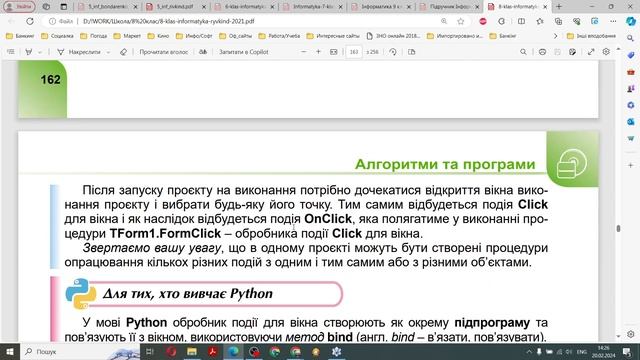This screenshot has width=640, height=360.
Task: Open the Работа/Учеба bookmarks folder
Action: tap(279, 36)
